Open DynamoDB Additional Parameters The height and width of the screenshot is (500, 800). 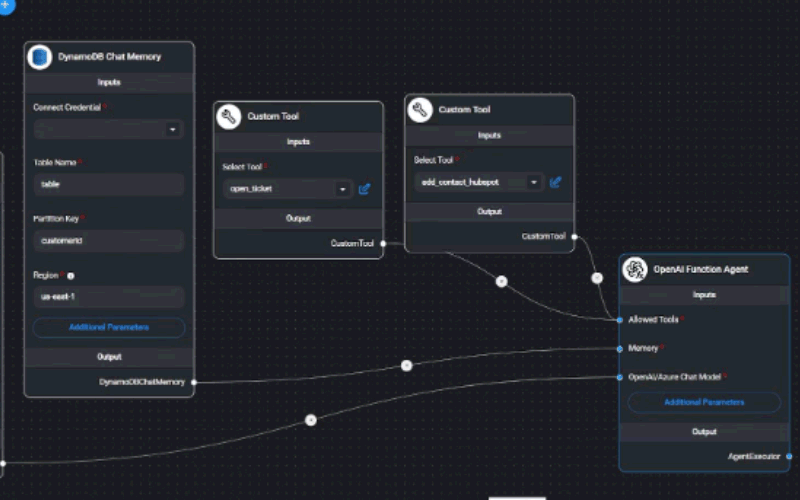point(109,328)
